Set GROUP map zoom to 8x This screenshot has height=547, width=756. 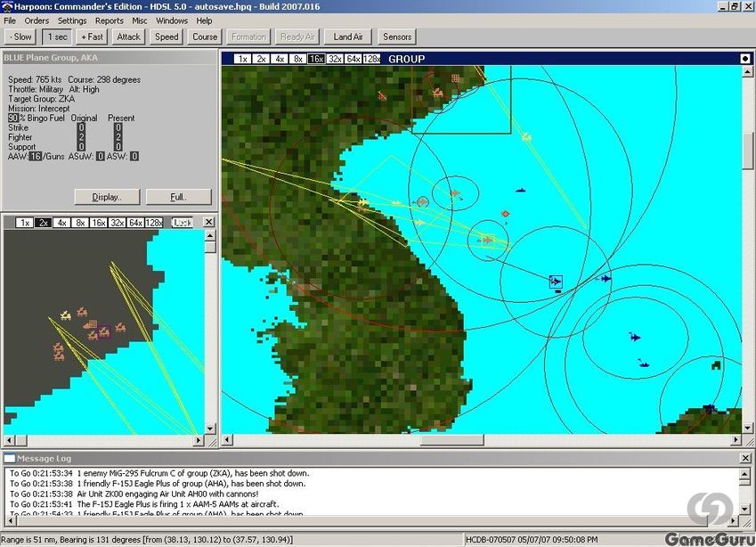297,59
